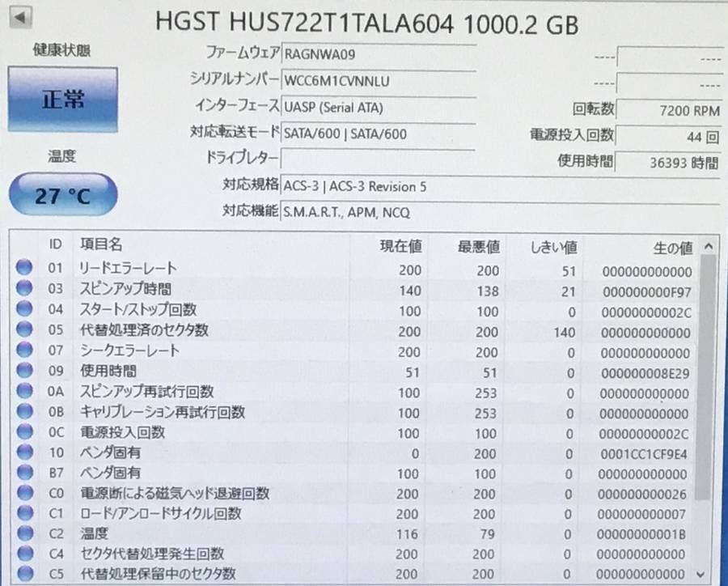The height and width of the screenshot is (586, 728).
Task: Click status orb for ID 0A スピンアップ再試行回数
Action: pyautogui.click(x=24, y=390)
